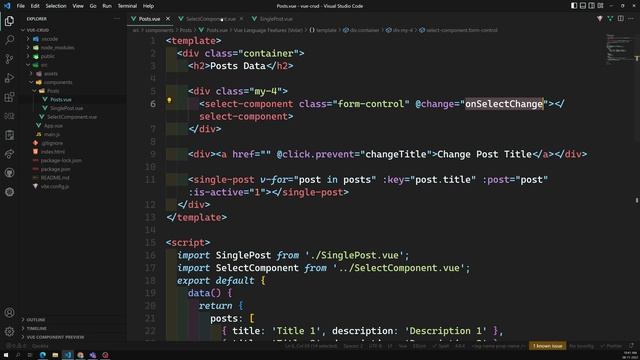Open the Run menu
Screen dimensions: 640x360
[107, 6]
